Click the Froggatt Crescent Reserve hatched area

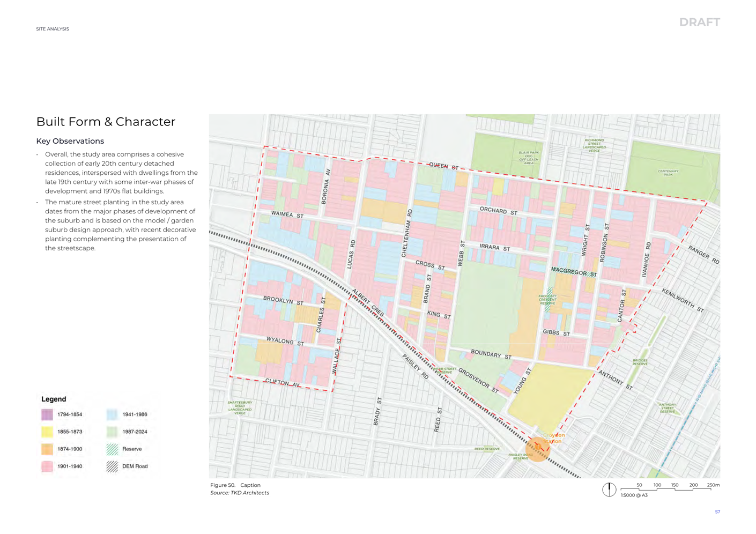tap(548, 300)
